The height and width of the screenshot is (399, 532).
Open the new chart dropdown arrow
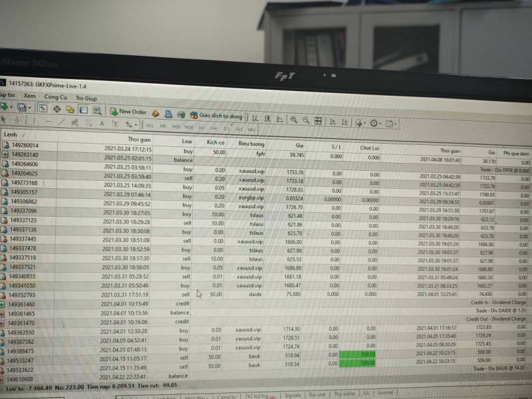click(11, 108)
